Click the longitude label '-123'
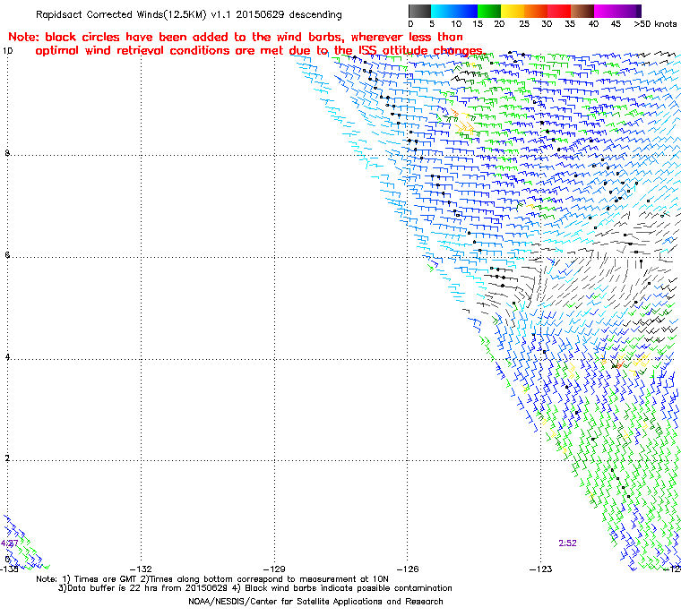681x616 pixels. tap(540, 569)
